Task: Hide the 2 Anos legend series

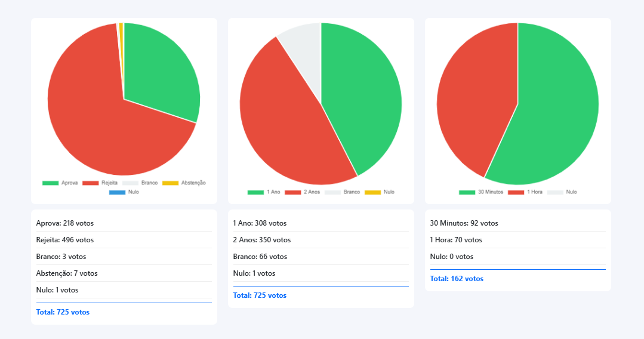Action: point(303,192)
